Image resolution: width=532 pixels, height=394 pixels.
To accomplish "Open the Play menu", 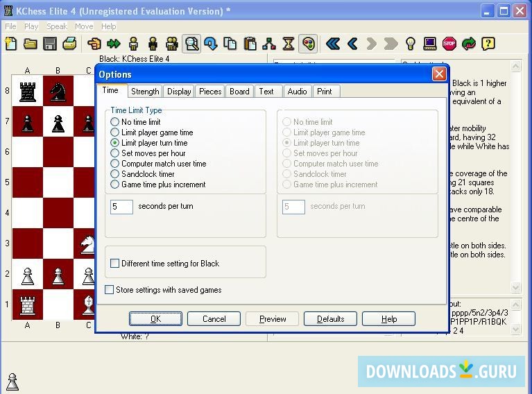I will coord(31,26).
